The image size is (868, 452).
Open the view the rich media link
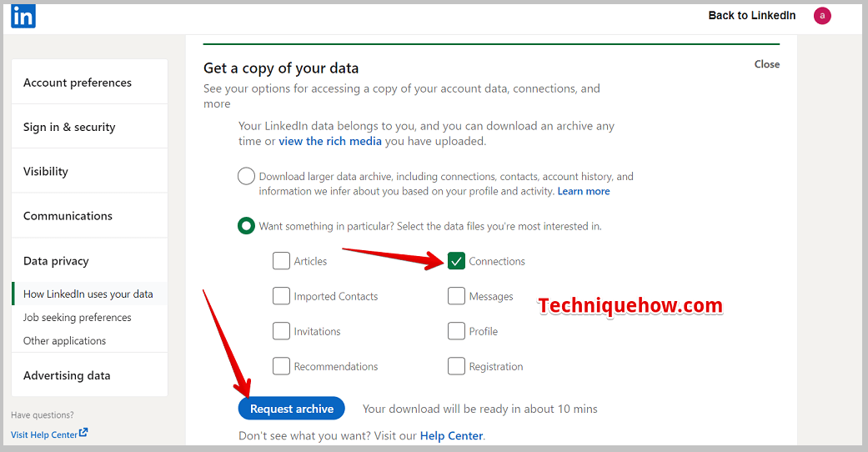click(x=330, y=141)
